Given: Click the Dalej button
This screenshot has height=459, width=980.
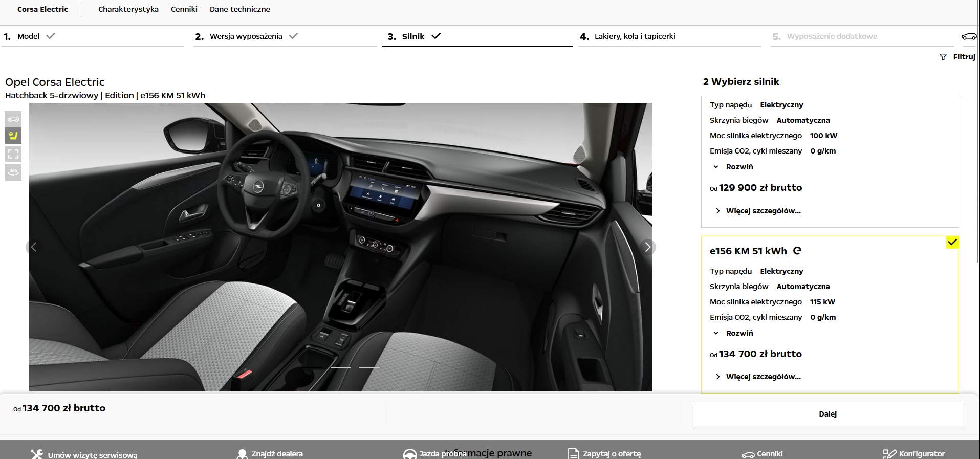Looking at the screenshot, I should click(x=828, y=414).
